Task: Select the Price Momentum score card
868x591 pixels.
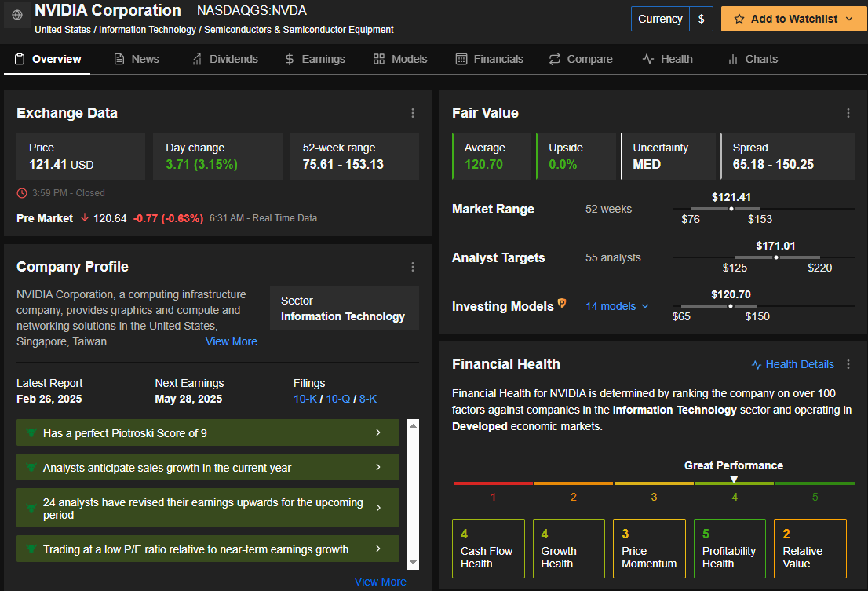Action: click(x=649, y=549)
